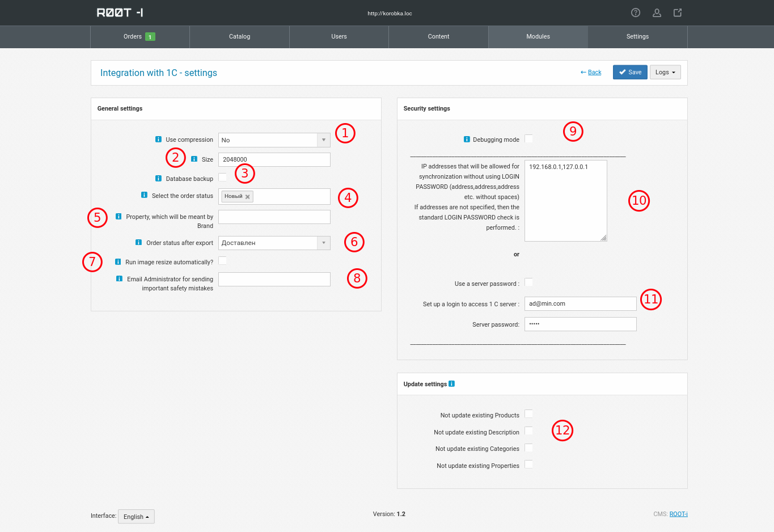Open the Interface language English selector
Image resolution: width=774 pixels, height=532 pixels.
pyautogui.click(x=136, y=517)
